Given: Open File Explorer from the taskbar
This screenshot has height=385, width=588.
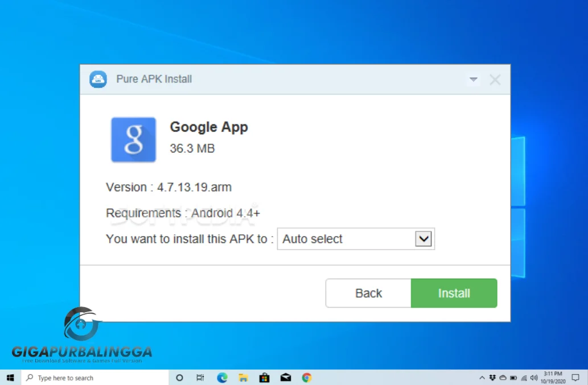Looking at the screenshot, I should click(x=243, y=377).
